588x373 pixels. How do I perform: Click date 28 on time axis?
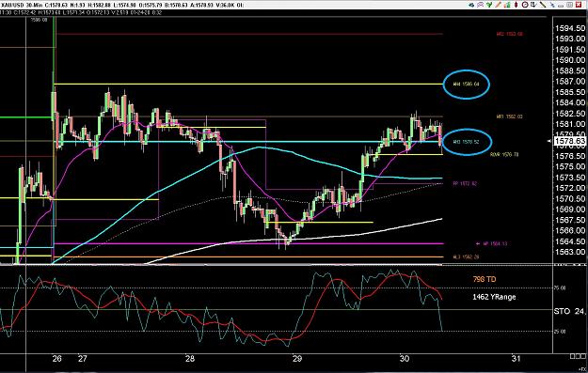pos(190,358)
